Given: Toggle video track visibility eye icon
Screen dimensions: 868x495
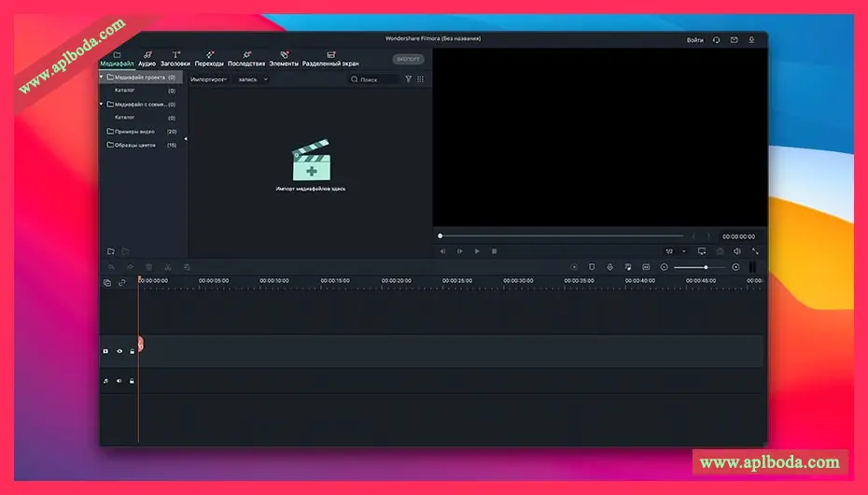Looking at the screenshot, I should coord(119,351).
